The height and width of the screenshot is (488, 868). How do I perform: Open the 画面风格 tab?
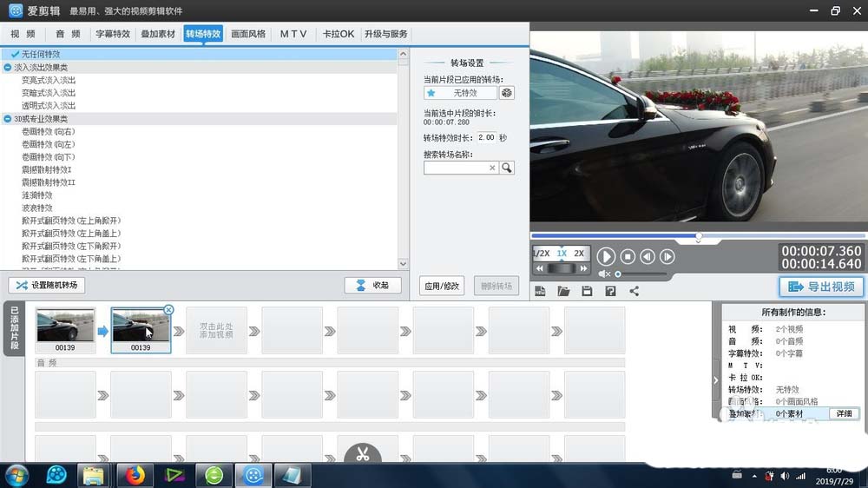(x=248, y=35)
